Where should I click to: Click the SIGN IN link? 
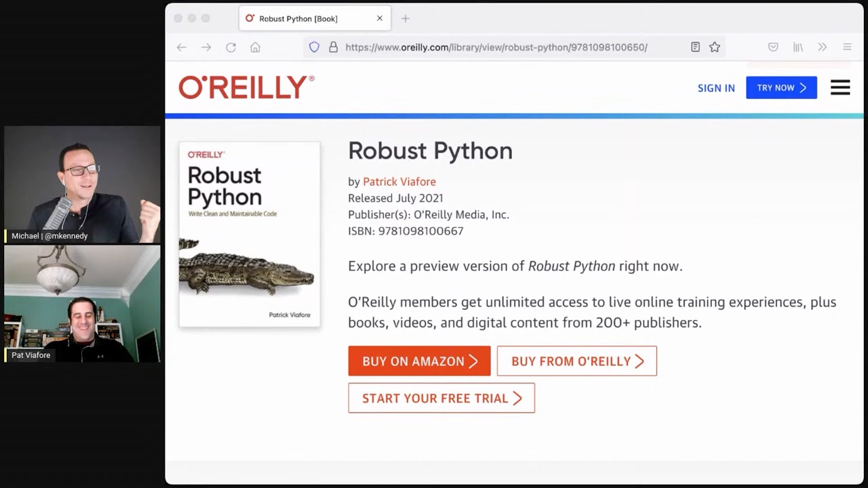(716, 88)
